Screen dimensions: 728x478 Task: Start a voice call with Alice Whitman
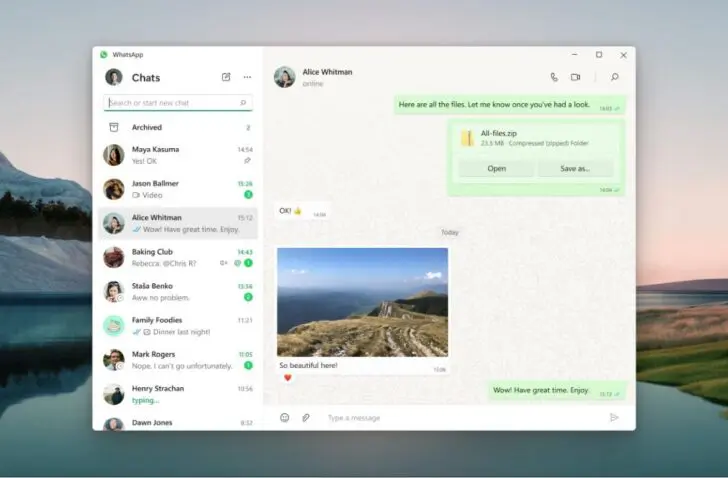(x=554, y=77)
